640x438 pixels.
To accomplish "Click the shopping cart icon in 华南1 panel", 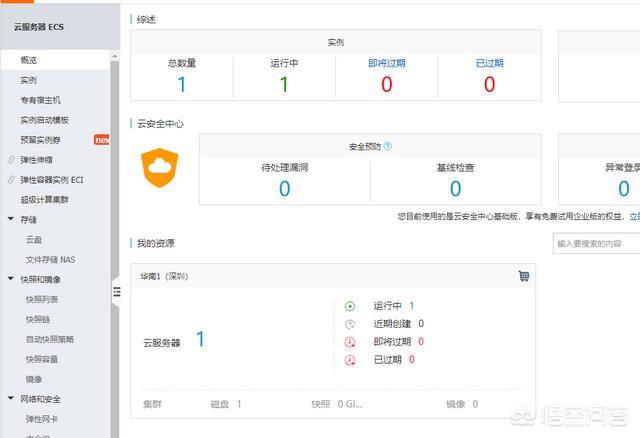I will pyautogui.click(x=524, y=276).
